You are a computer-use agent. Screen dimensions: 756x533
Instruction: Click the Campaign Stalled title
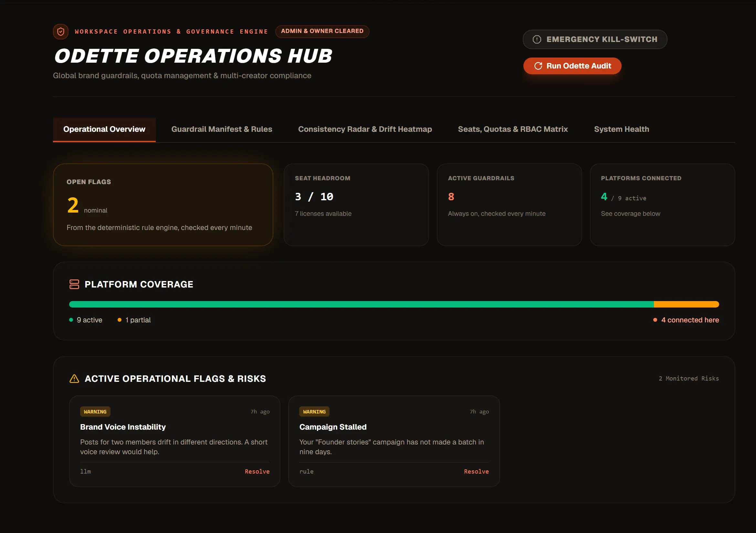[332, 427]
